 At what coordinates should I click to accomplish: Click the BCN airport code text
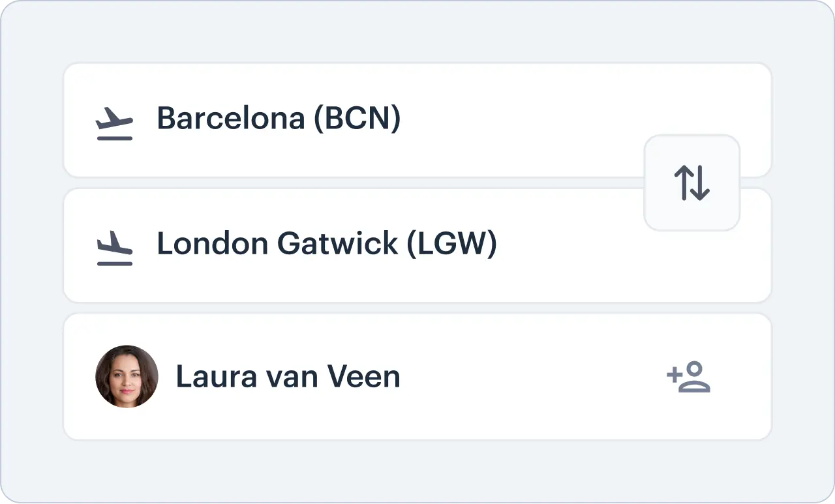pos(357,119)
